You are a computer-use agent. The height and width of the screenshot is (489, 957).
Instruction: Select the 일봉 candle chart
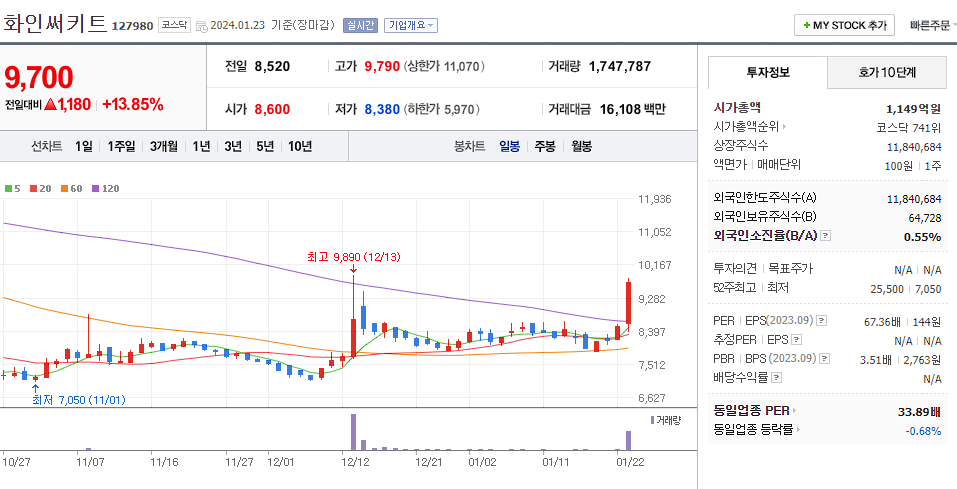510,147
